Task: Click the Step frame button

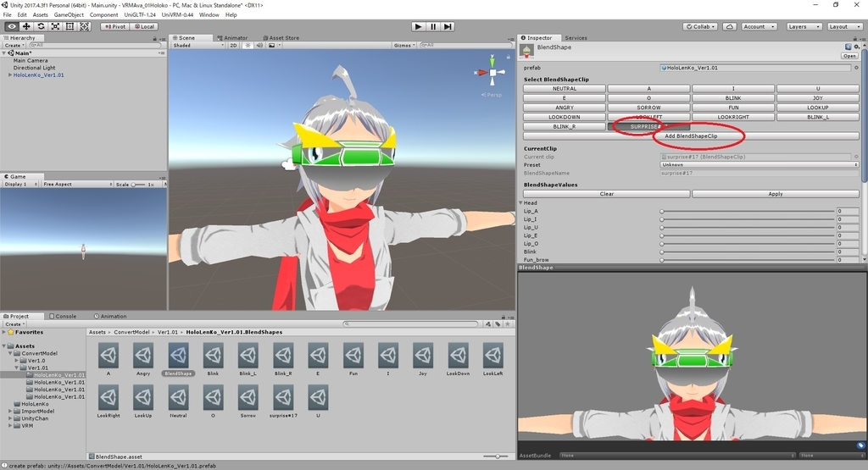Action: 448,26
